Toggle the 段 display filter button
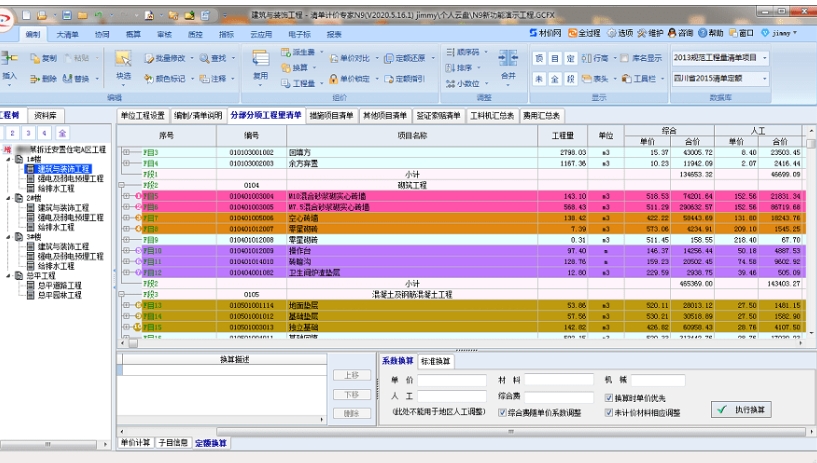This screenshot has height=463, width=817. [x=571, y=79]
